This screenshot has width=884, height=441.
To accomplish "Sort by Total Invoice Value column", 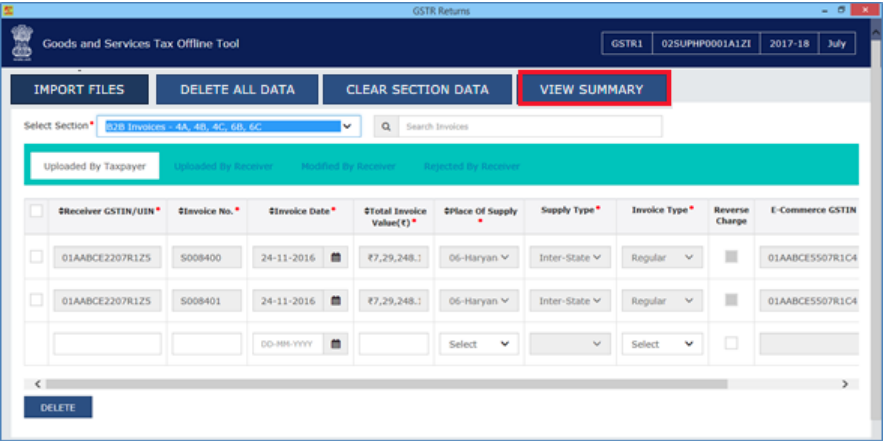I will click(x=395, y=216).
